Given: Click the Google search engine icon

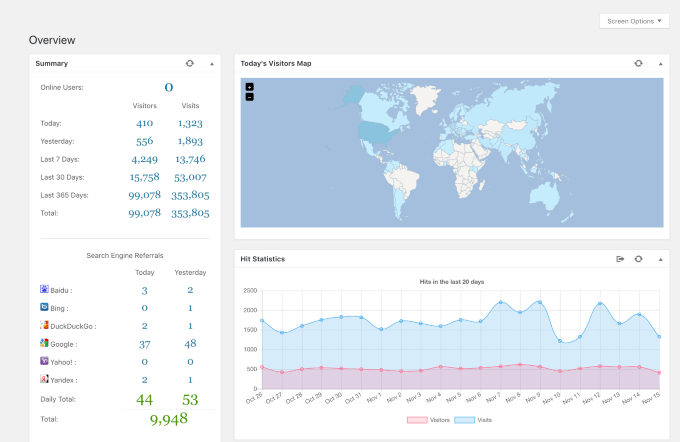Looking at the screenshot, I should click(x=44, y=343).
